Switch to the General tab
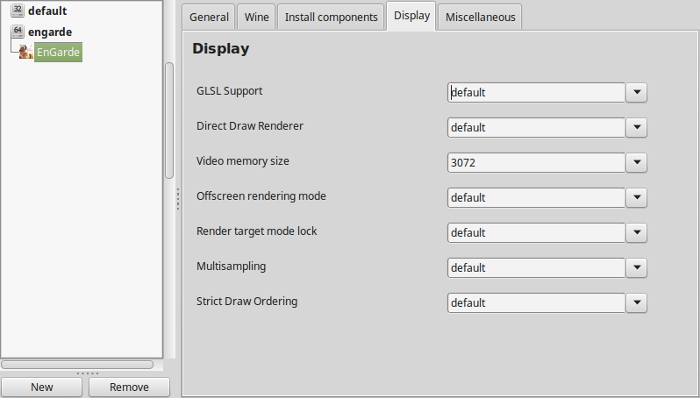 [x=208, y=17]
